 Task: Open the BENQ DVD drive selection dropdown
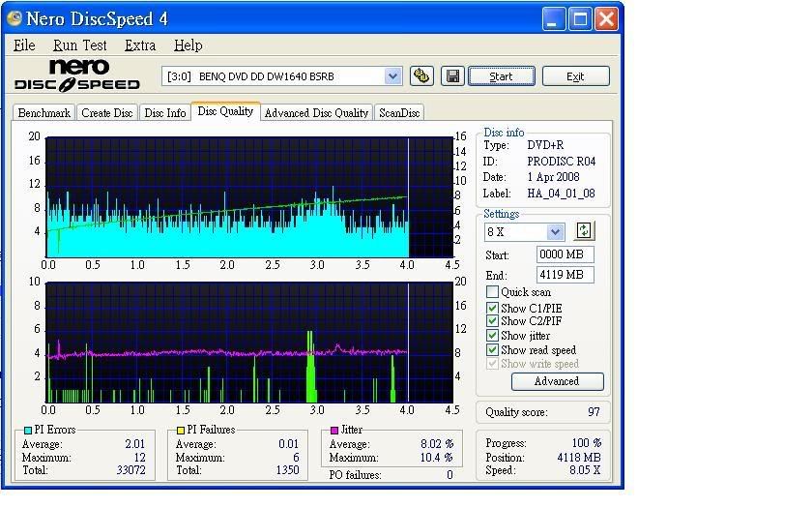click(392, 76)
